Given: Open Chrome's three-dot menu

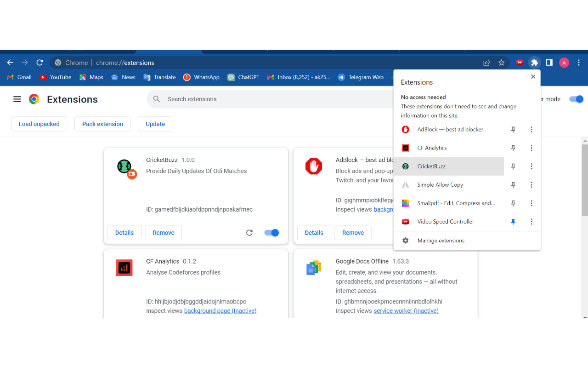Looking at the screenshot, I should click(x=579, y=63).
